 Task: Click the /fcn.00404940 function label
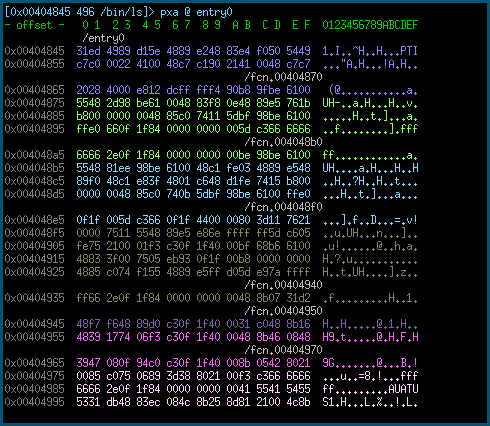pos(283,285)
